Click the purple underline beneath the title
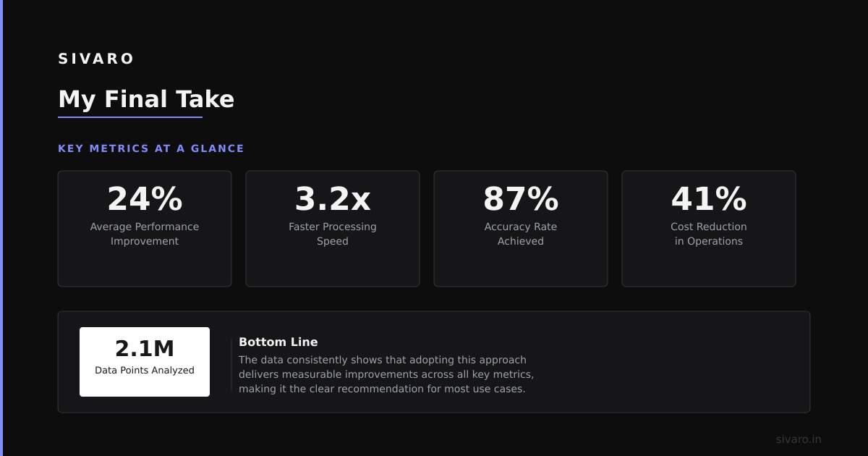Screen dimensions: 868x456 (130, 117)
